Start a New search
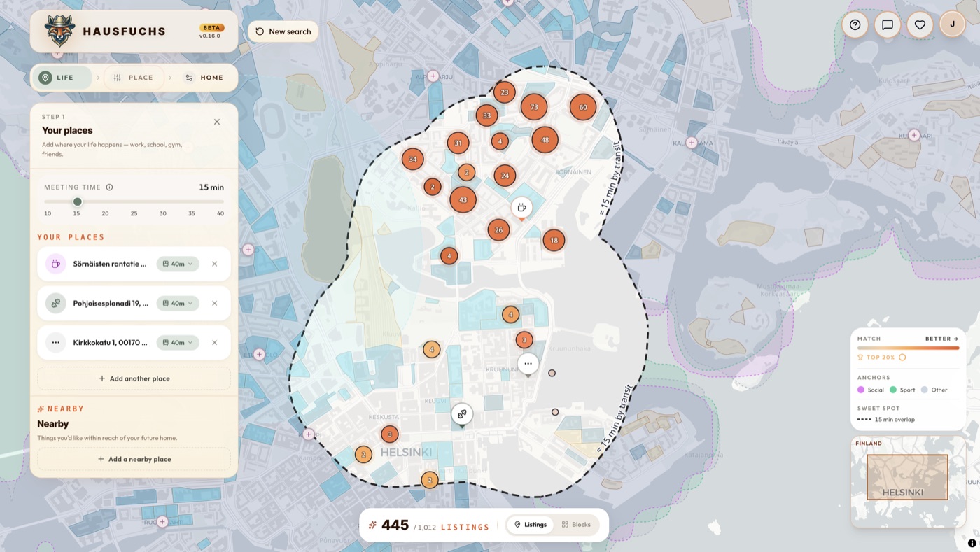This screenshot has height=552, width=980. point(283,31)
